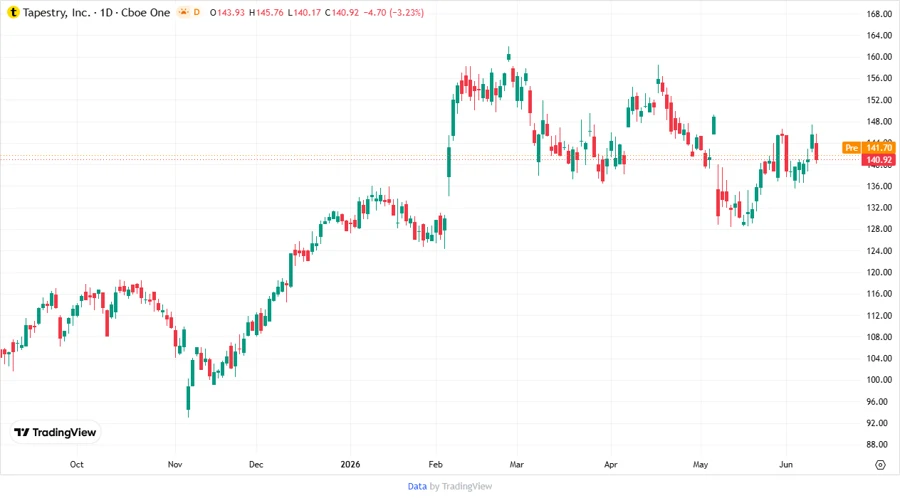Click the 2026 time axis label
The width and height of the screenshot is (900, 498).
click(350, 465)
